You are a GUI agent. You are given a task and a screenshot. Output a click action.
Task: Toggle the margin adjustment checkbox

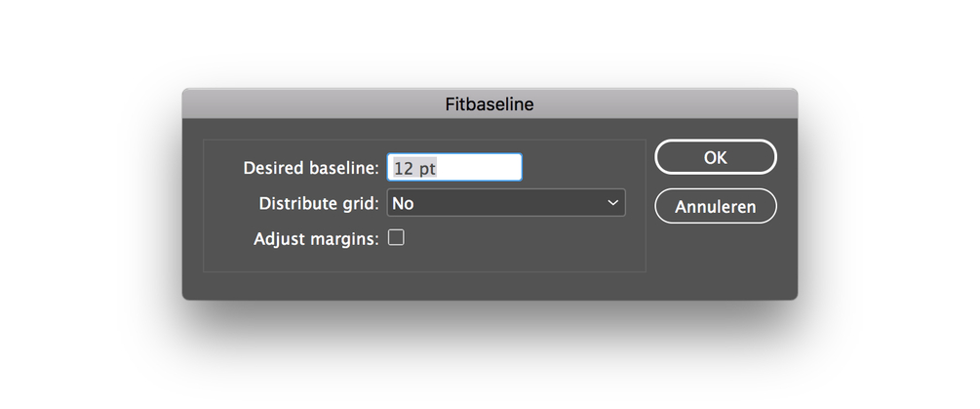397,237
